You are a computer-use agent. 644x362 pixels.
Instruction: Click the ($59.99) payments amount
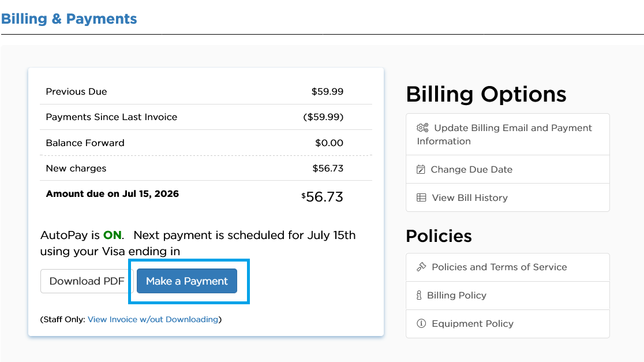(x=323, y=117)
